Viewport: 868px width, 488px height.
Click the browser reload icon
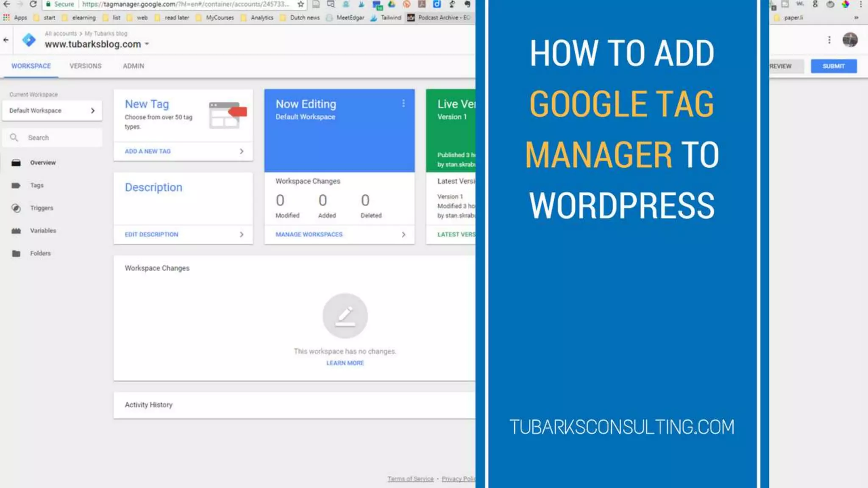(33, 4)
